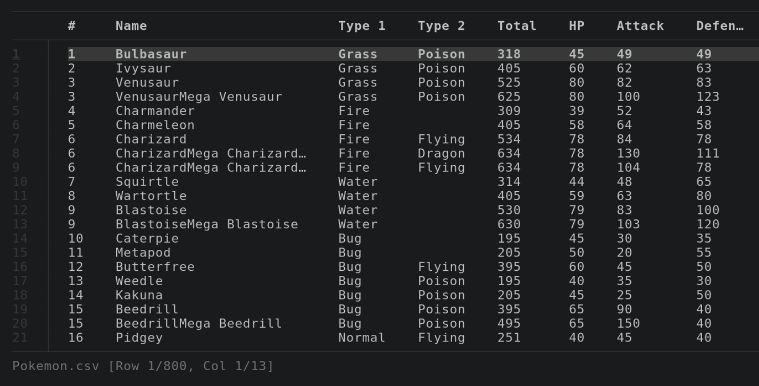759x386 pixels.
Task: Click the truncated Defense column header
Action: coord(720,26)
